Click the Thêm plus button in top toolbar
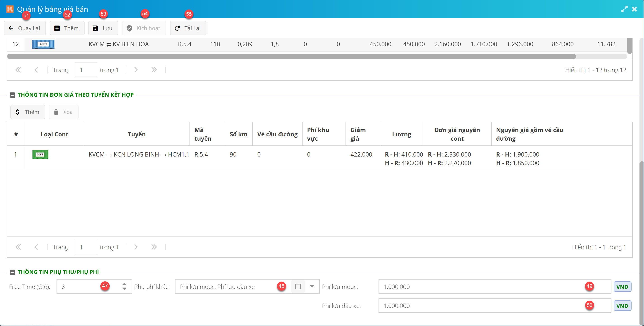 pos(67,28)
